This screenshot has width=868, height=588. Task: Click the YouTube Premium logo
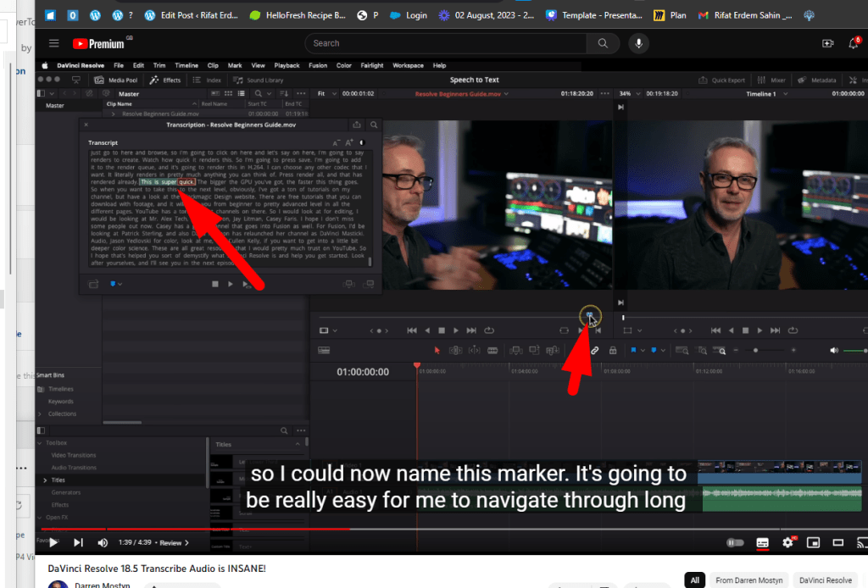tap(99, 44)
